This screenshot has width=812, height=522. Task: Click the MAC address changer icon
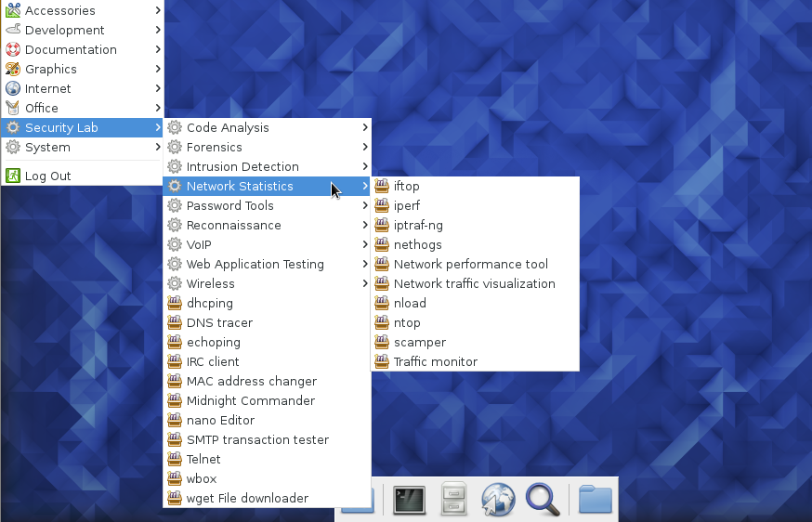click(x=175, y=381)
